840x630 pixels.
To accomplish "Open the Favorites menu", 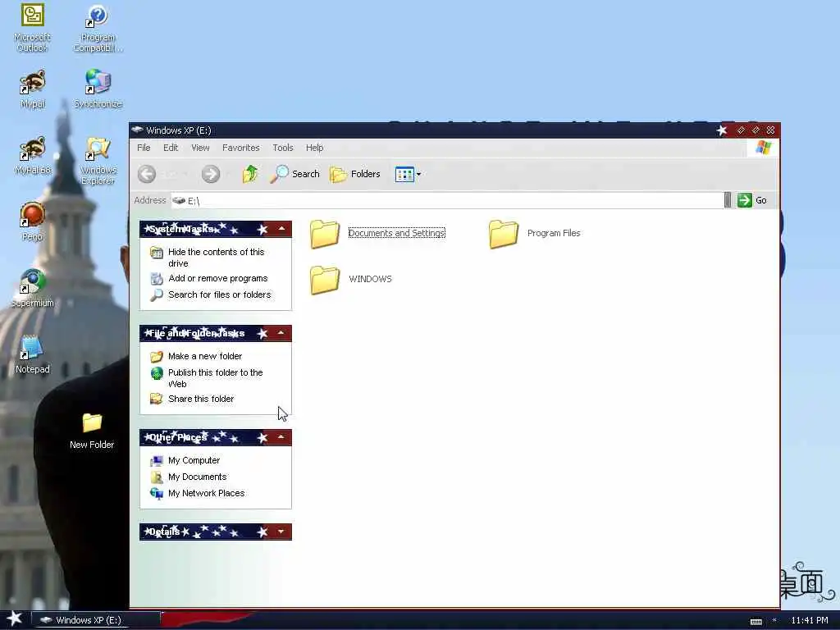I will click(240, 148).
